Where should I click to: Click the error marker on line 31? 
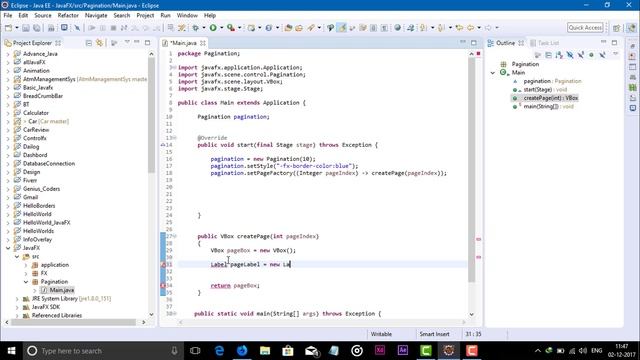coord(163,264)
